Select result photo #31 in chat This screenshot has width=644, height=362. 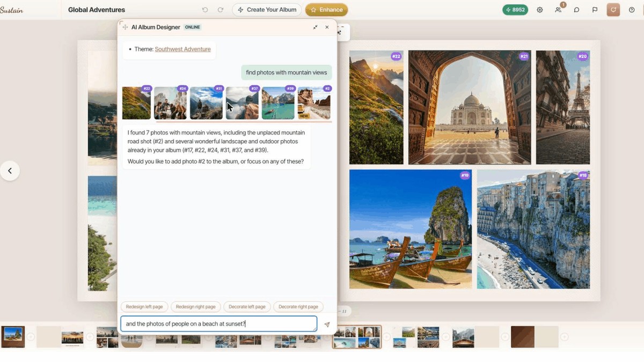point(207,103)
